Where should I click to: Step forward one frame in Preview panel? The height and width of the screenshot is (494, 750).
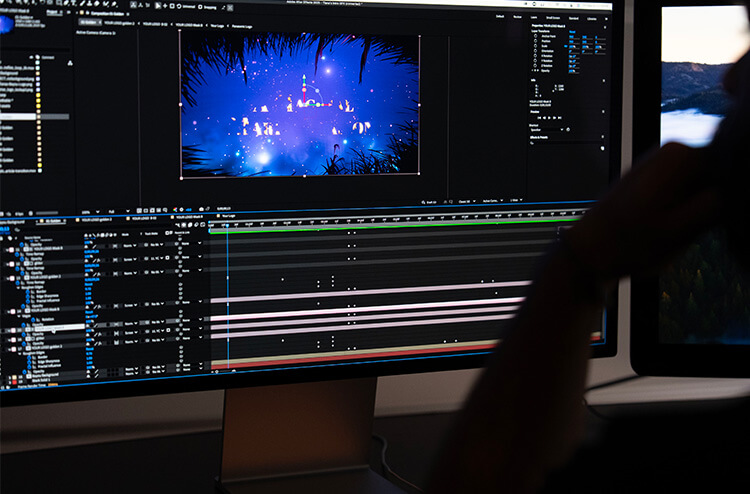click(554, 118)
